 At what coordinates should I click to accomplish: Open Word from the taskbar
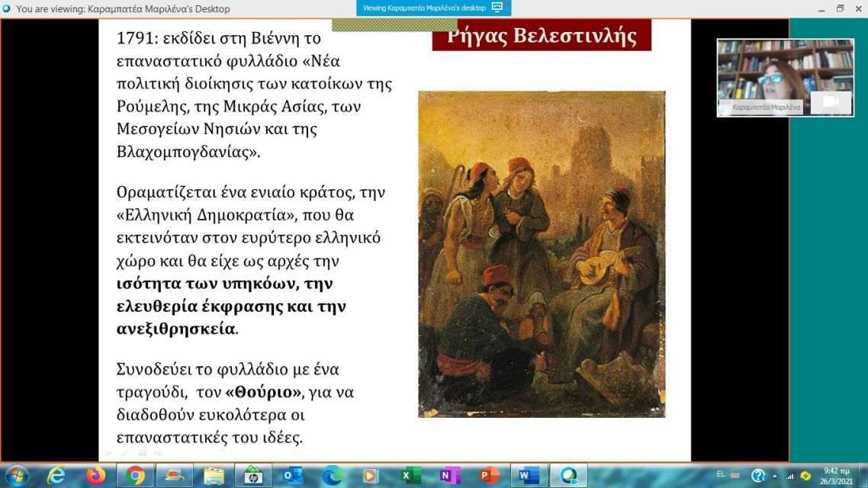pyautogui.click(x=528, y=476)
